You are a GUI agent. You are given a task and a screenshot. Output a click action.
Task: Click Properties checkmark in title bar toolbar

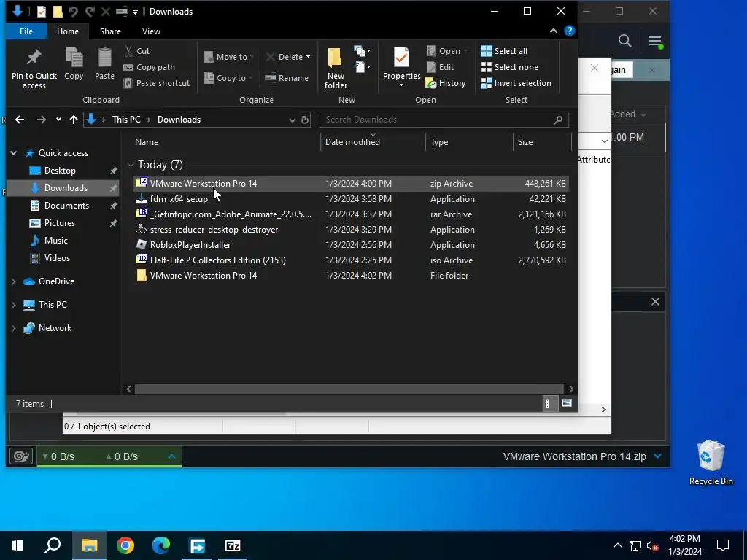point(42,12)
